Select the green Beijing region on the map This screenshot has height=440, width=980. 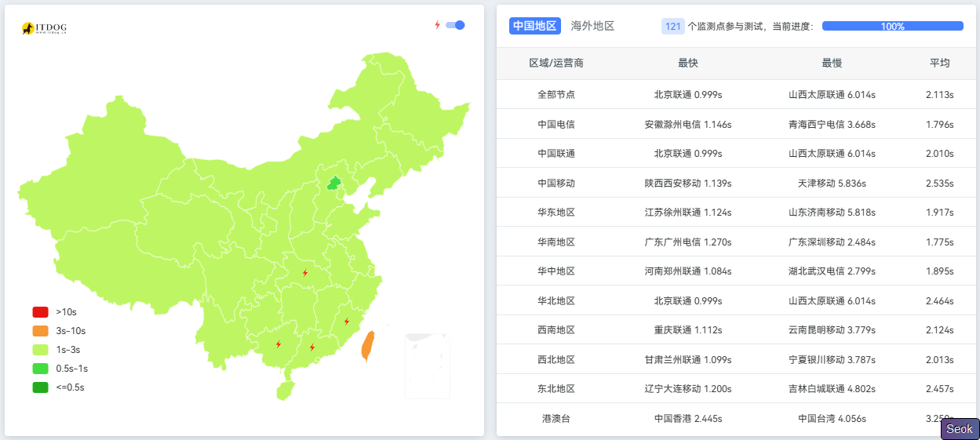(x=334, y=184)
